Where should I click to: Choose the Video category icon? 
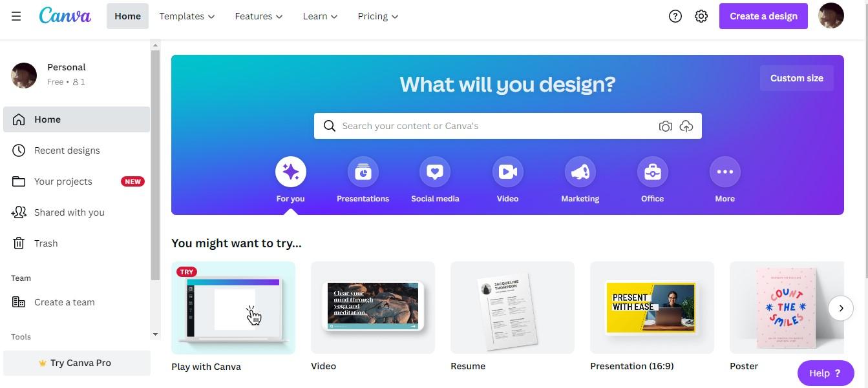[x=507, y=172]
